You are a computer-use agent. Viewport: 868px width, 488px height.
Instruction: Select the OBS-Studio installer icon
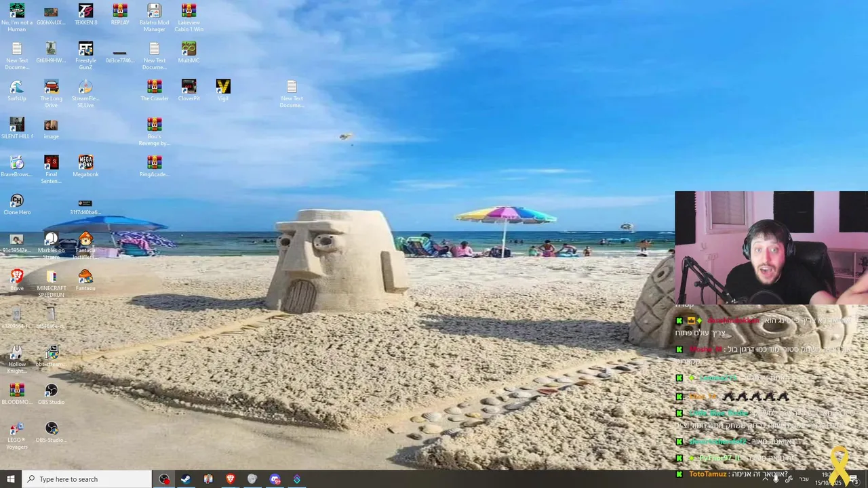(51, 432)
